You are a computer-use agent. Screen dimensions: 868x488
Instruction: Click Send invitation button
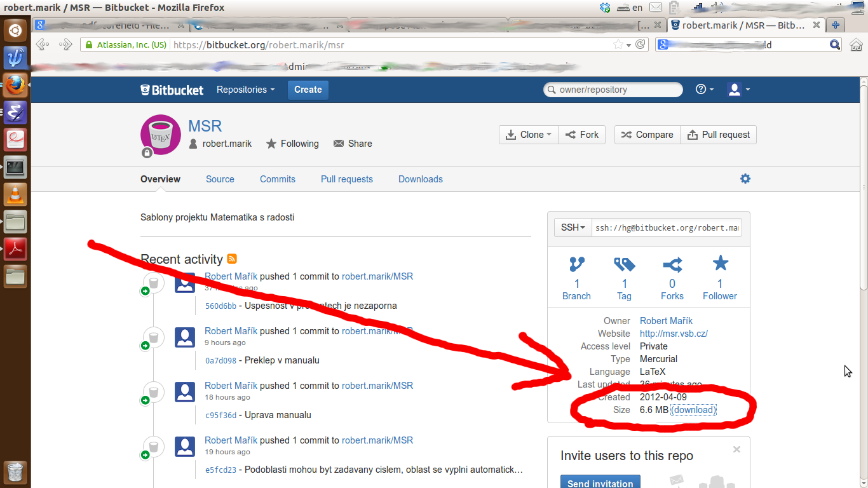pos(600,484)
